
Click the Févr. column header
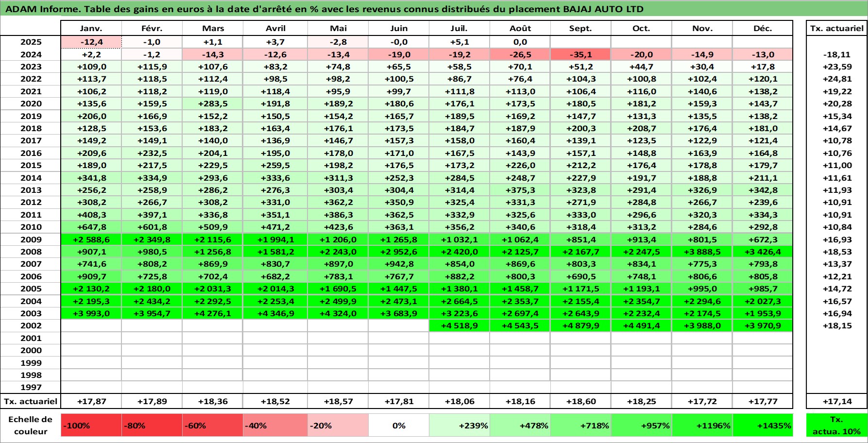click(152, 28)
